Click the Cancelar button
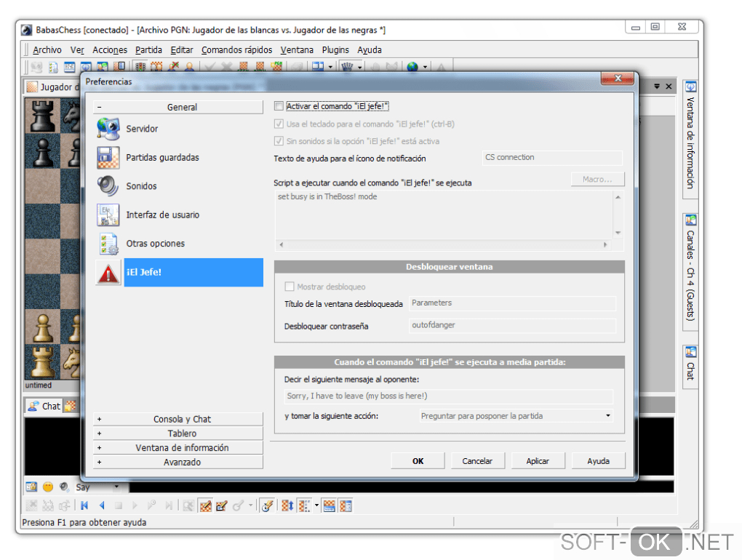The image size is (742, 560). tap(477, 460)
